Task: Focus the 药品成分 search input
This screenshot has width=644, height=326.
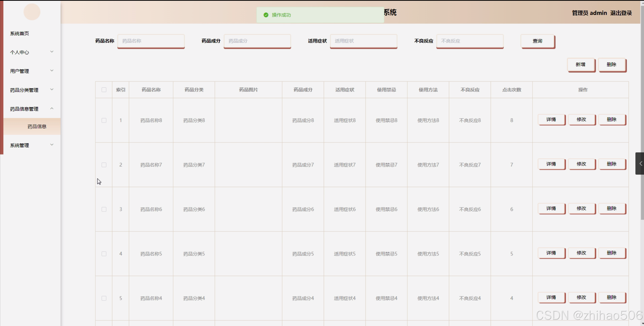Action: [257, 41]
